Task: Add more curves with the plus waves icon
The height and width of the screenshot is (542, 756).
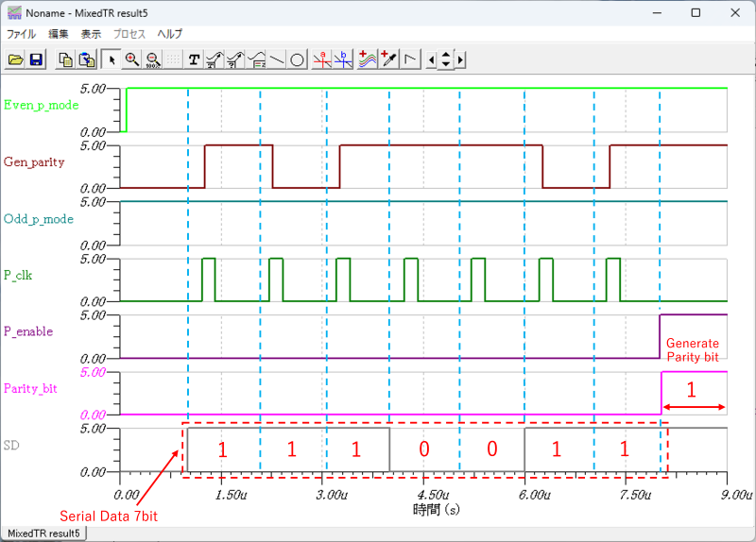Action: coord(368,59)
